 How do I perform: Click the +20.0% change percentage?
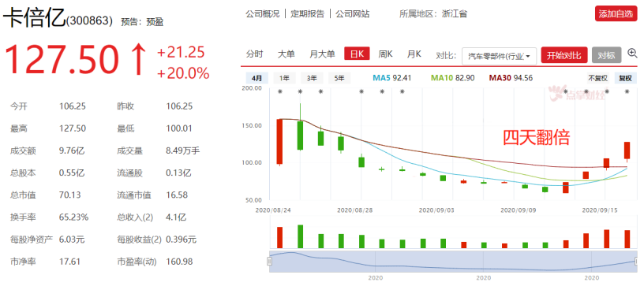click(183, 73)
